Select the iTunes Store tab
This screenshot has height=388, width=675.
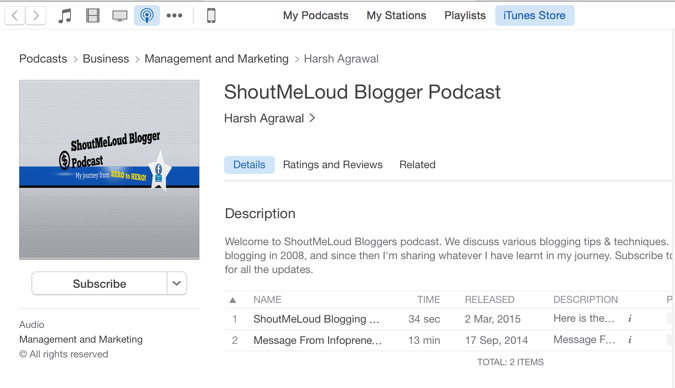click(x=534, y=16)
